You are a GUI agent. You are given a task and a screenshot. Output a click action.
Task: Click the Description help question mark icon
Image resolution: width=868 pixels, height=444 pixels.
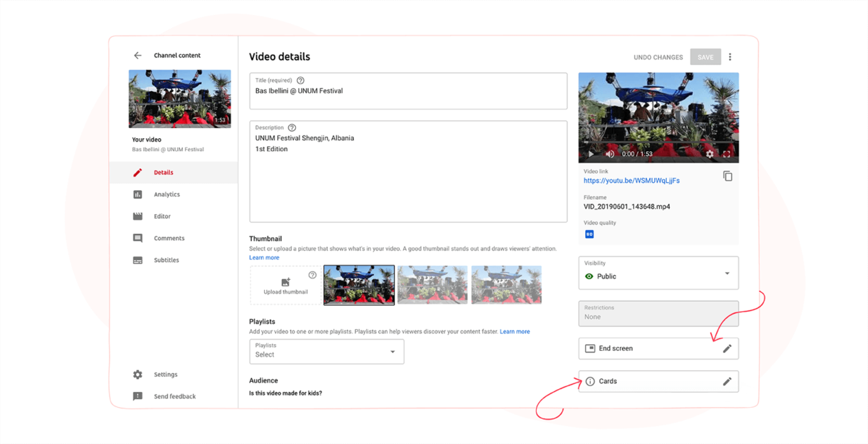(292, 127)
